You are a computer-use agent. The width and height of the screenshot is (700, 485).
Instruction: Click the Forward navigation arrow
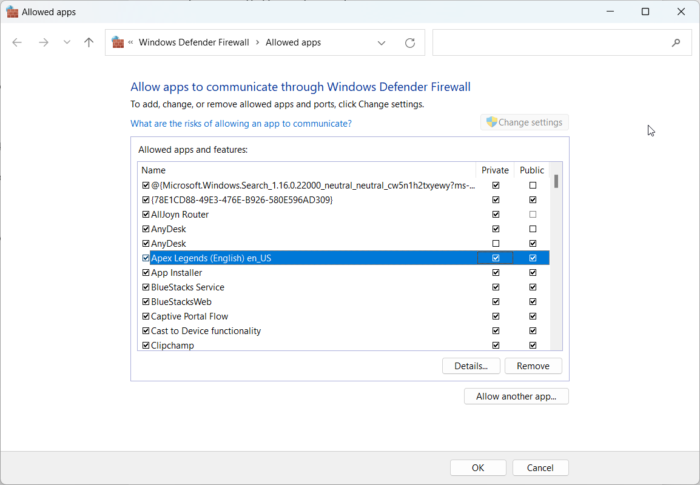[43, 43]
